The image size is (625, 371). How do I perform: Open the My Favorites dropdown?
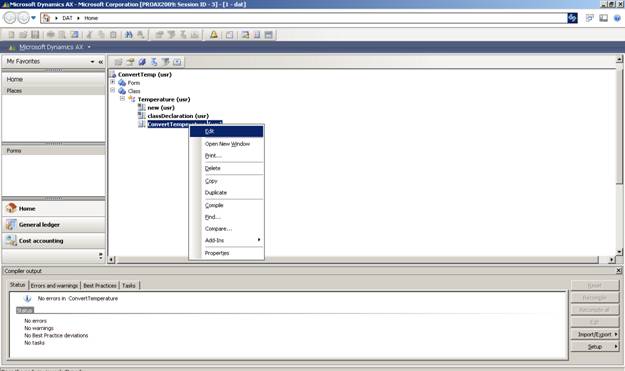click(x=92, y=62)
